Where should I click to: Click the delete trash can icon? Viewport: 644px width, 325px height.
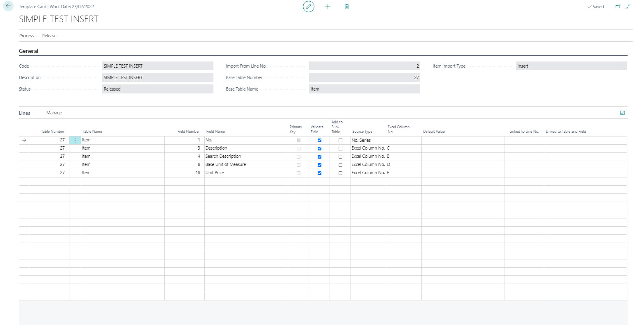[346, 7]
